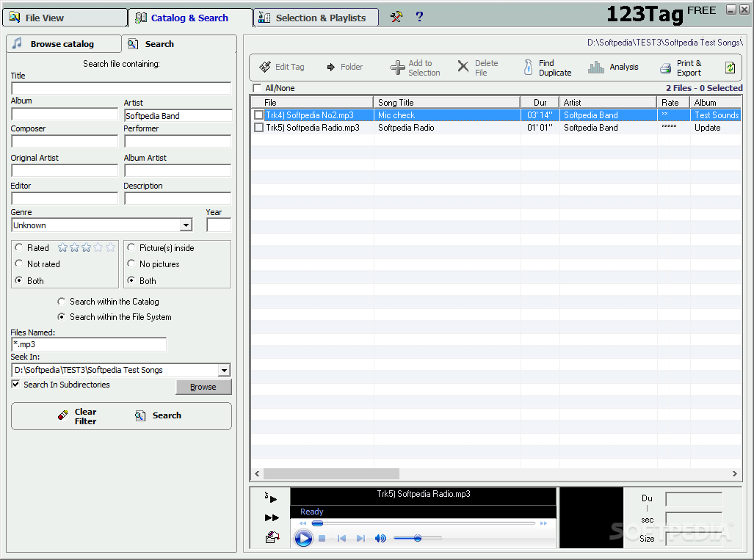Switch to the File View tab
Screen dimensions: 754x560
pos(65,18)
